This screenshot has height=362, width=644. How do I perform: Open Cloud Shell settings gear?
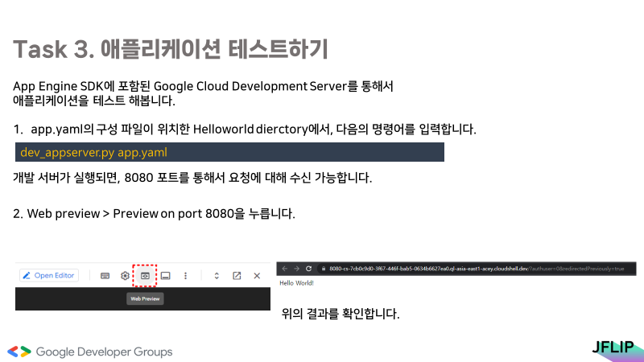125,276
